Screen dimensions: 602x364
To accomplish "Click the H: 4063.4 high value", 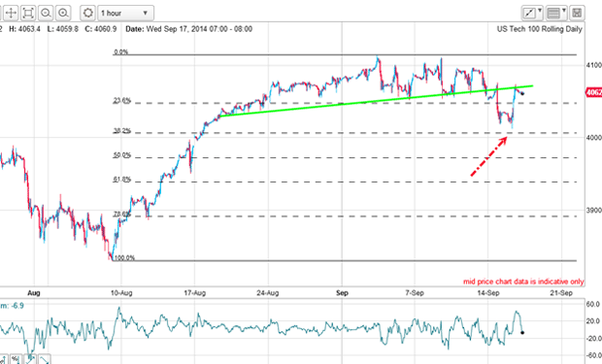I will 24,29.
